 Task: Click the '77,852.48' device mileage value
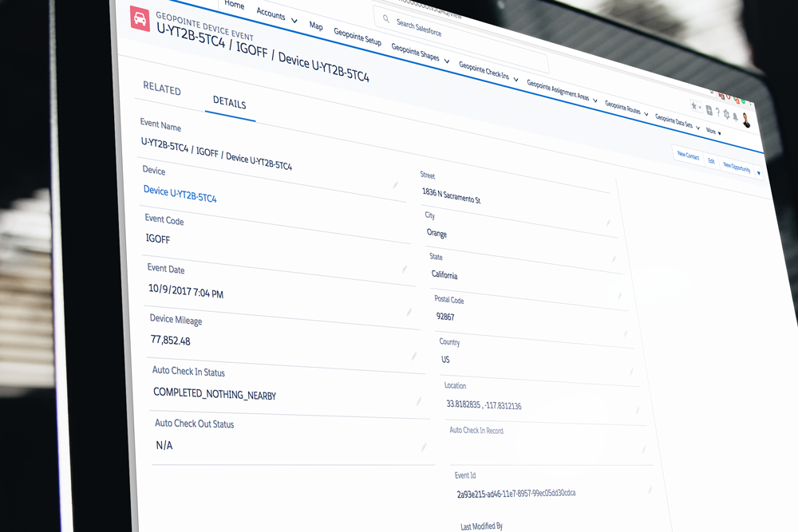click(171, 340)
